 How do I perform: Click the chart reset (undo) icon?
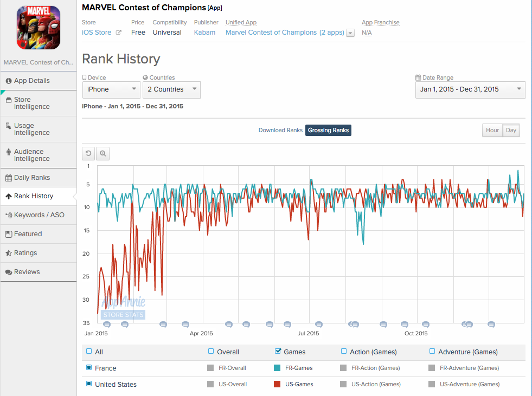click(x=88, y=153)
